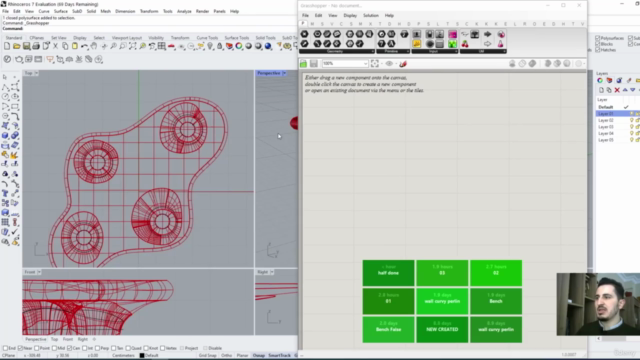The height and width of the screenshot is (360, 640).
Task: Open the Surface menu in Rhino
Action: [x=61, y=11]
